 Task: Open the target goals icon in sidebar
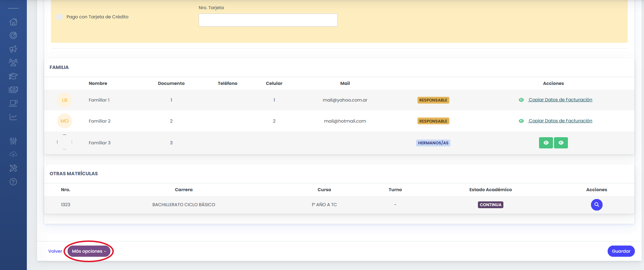(13, 35)
